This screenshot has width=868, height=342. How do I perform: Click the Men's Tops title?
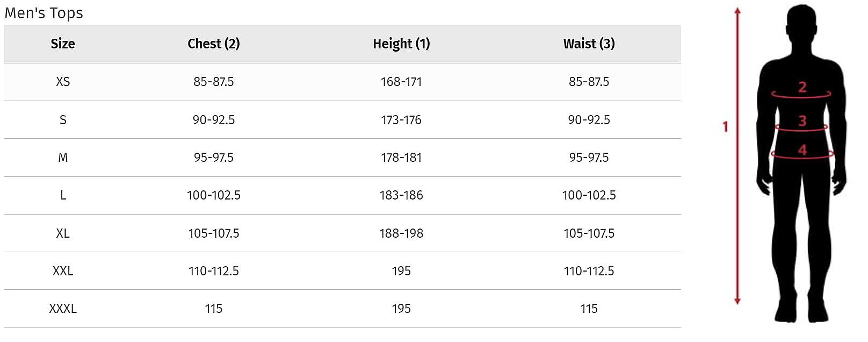(44, 13)
